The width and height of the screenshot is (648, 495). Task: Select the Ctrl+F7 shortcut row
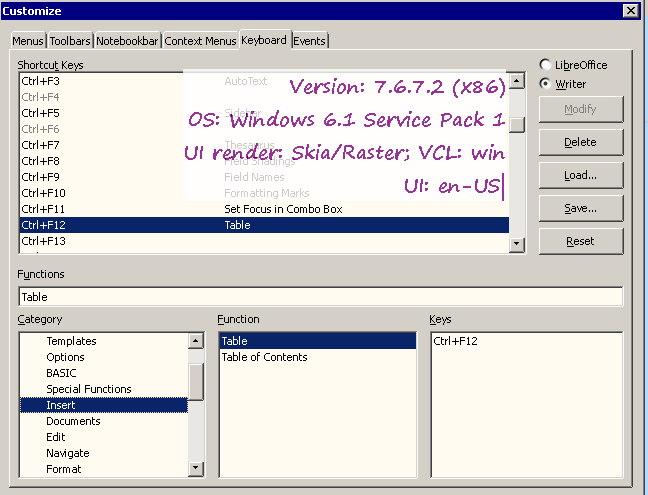coord(264,145)
